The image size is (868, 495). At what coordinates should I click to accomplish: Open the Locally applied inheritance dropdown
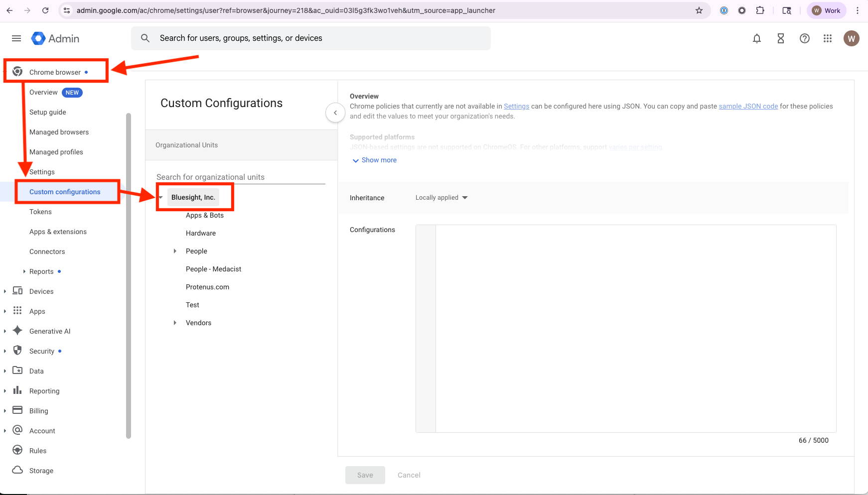point(441,198)
